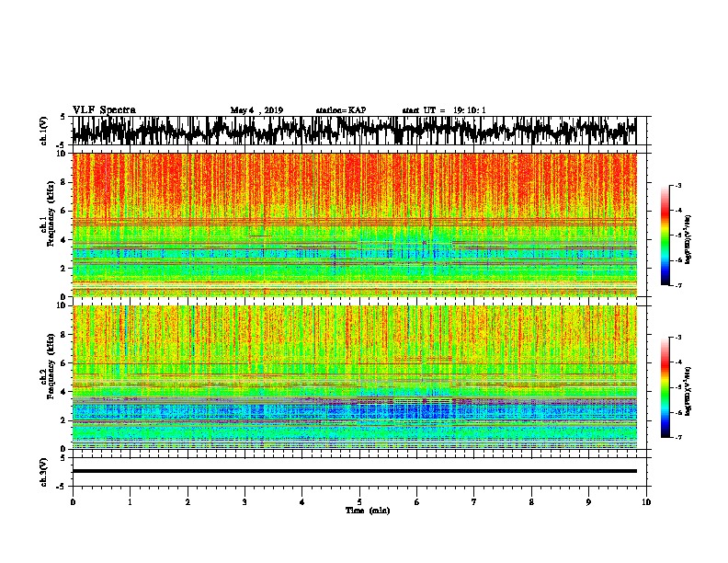Click inside the ch.2 spectrogram panel
This screenshot has height=563, width=728.
click(x=354, y=377)
